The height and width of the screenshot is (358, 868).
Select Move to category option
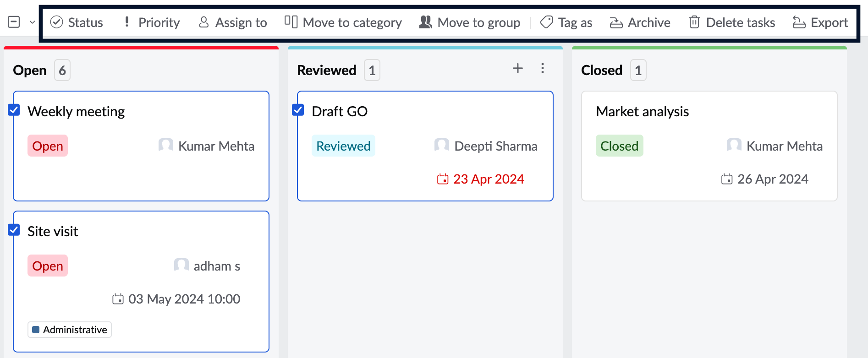(343, 22)
